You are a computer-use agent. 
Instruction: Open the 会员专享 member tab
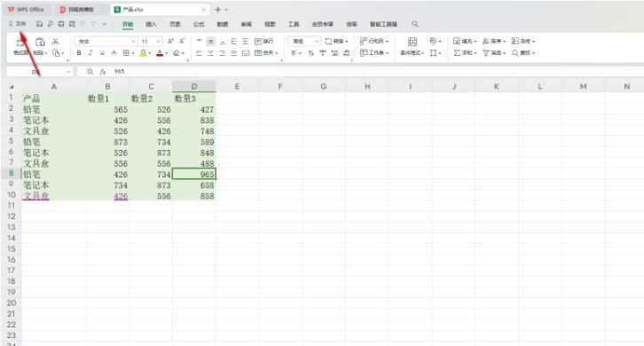tap(322, 24)
